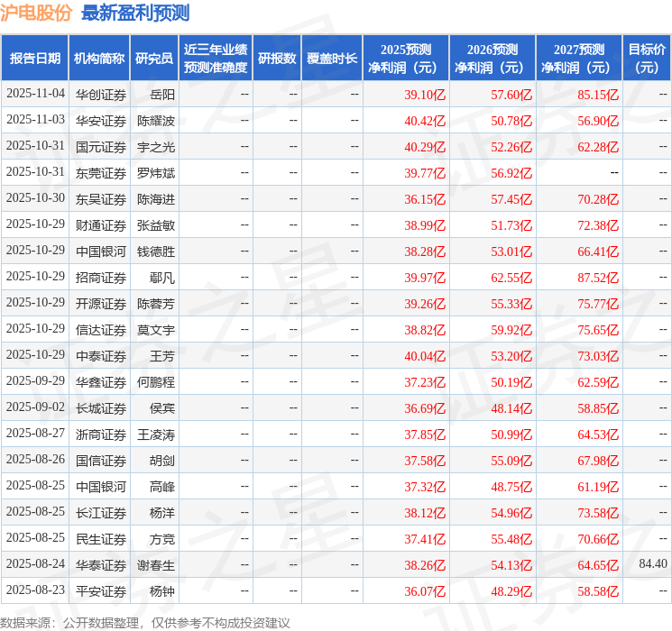672x631 pixels.
Task: Select the 华泰证券 institution cell
Action: 101,565
